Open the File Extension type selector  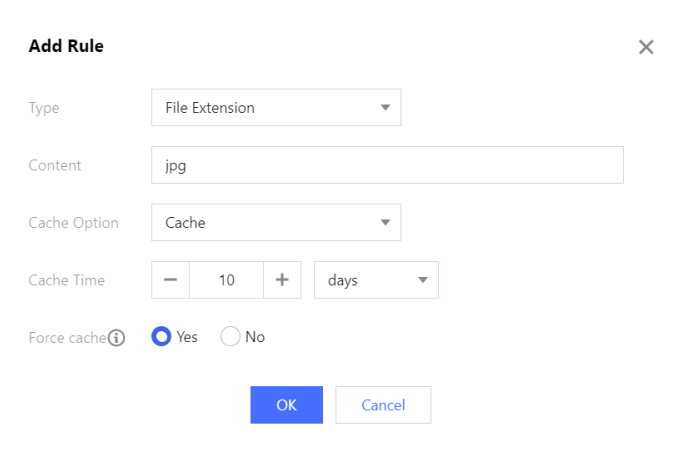coord(275,108)
